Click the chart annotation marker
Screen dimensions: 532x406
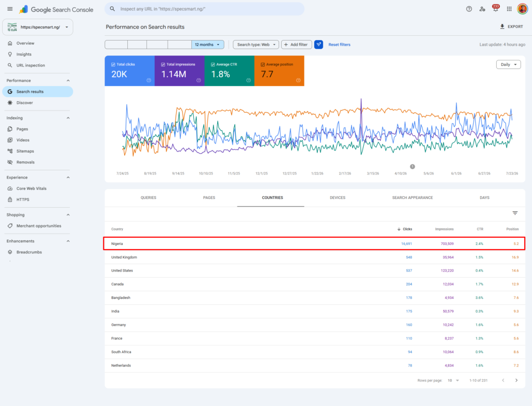412,167
